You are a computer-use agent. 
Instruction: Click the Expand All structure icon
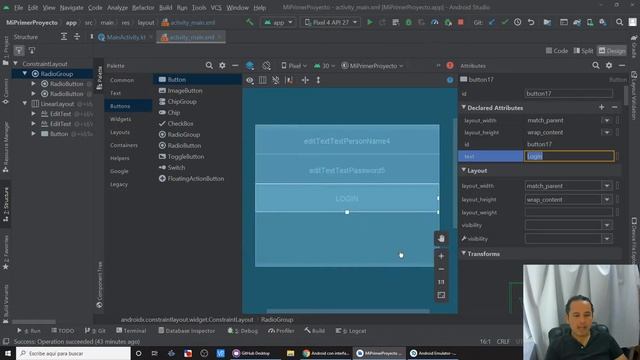pos(64,37)
